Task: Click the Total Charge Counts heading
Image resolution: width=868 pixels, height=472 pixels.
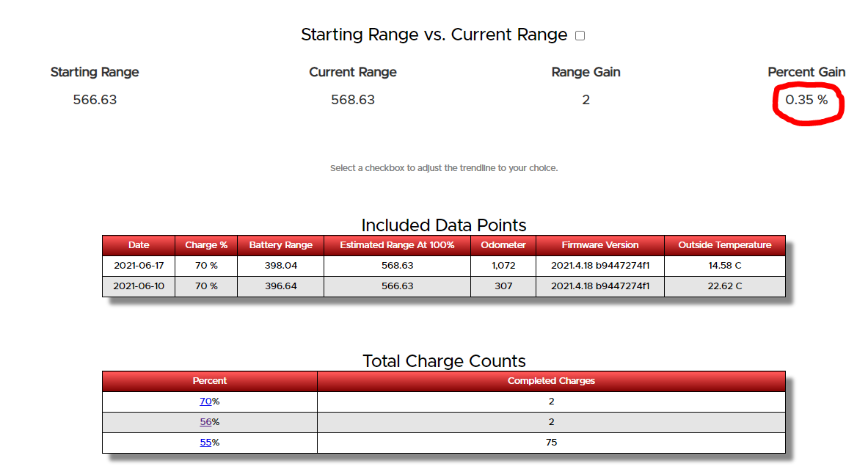Action: pyautogui.click(x=444, y=361)
